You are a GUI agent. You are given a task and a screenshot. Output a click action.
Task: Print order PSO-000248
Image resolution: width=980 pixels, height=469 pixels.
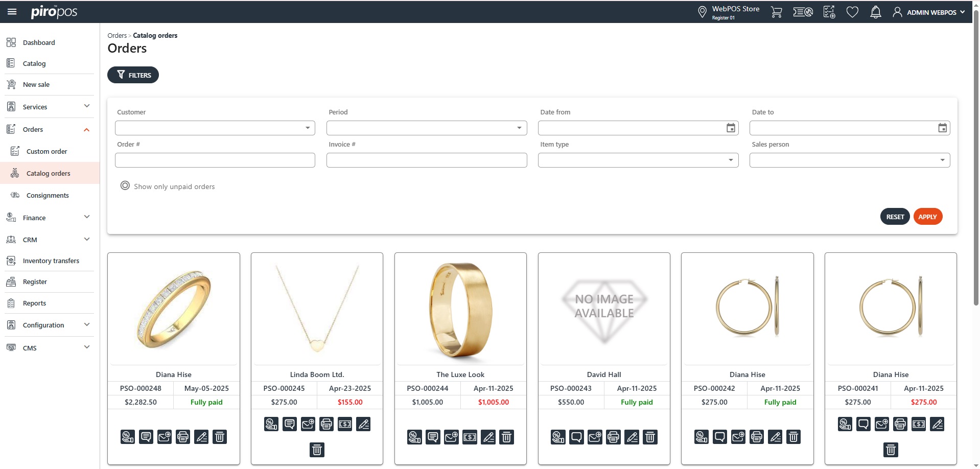coord(183,437)
